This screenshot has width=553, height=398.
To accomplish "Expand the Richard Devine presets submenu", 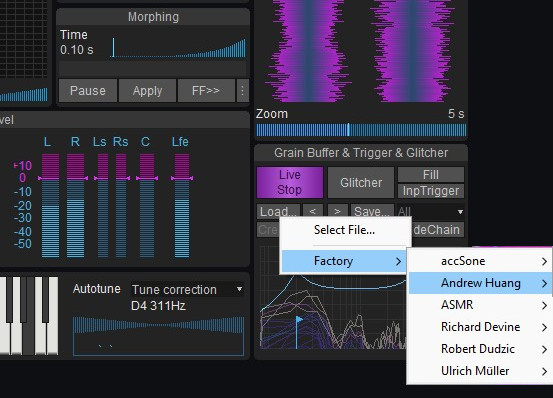I will click(480, 327).
